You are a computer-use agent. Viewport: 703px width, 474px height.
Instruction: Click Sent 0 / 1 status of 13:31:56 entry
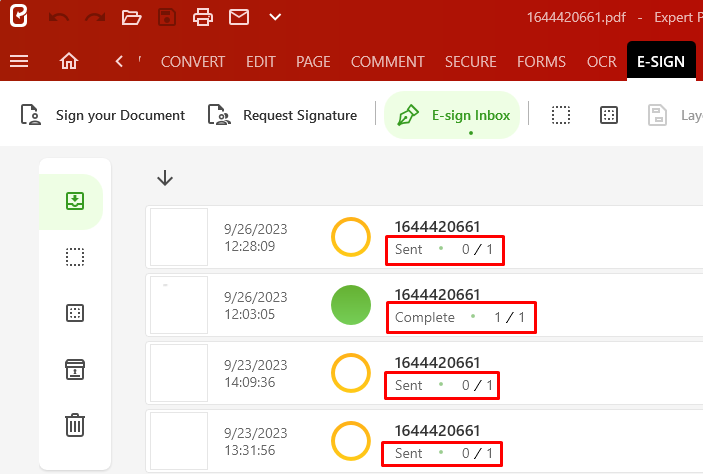pos(442,454)
